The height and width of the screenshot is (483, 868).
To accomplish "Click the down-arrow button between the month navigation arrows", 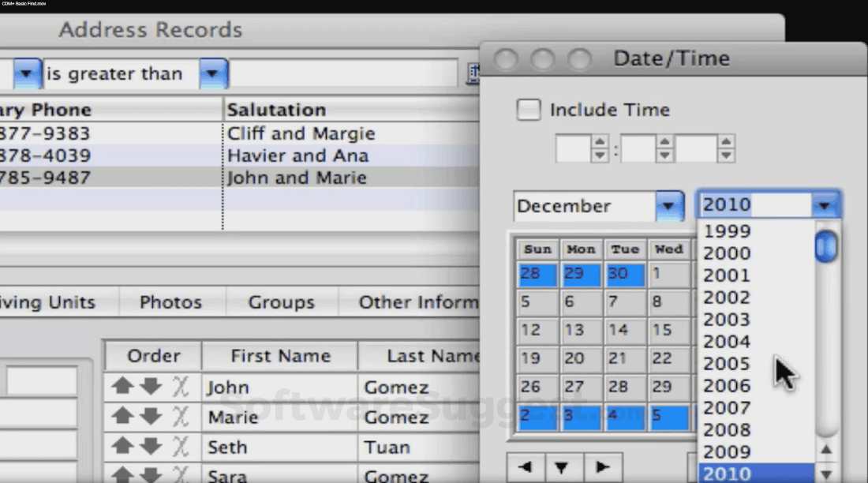I will pyautogui.click(x=563, y=466).
